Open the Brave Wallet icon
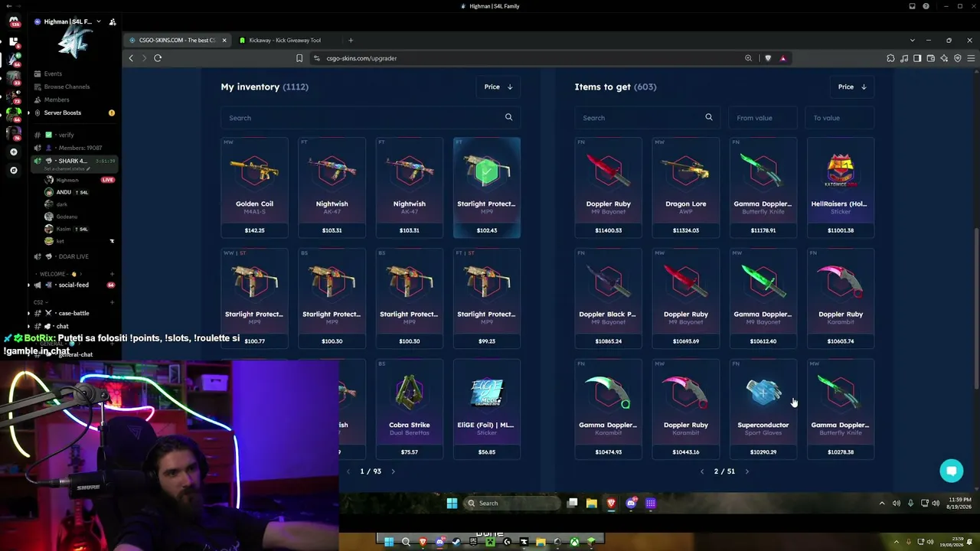This screenshot has height=551, width=980. pyautogui.click(x=930, y=58)
